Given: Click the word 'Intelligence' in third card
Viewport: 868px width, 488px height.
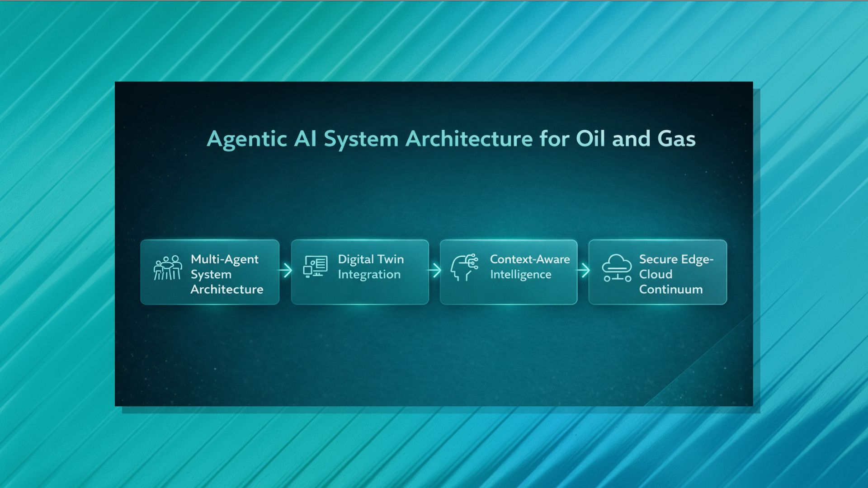Looking at the screenshot, I should [x=520, y=275].
